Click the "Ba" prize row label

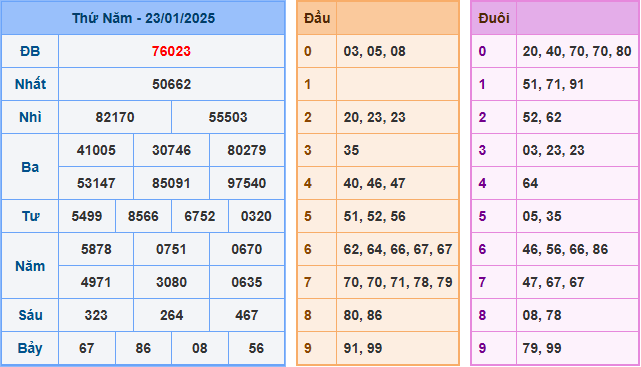[x=30, y=167]
